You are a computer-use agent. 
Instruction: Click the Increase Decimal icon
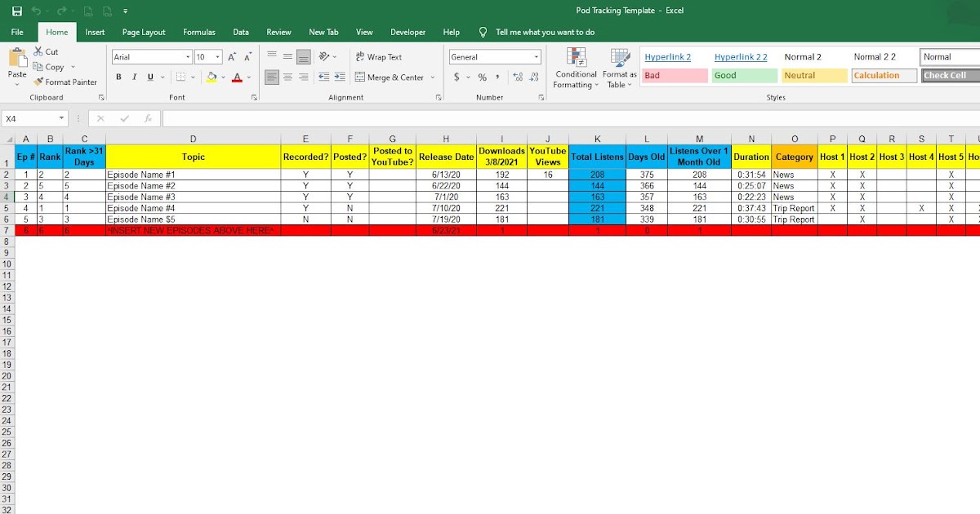coord(518,78)
